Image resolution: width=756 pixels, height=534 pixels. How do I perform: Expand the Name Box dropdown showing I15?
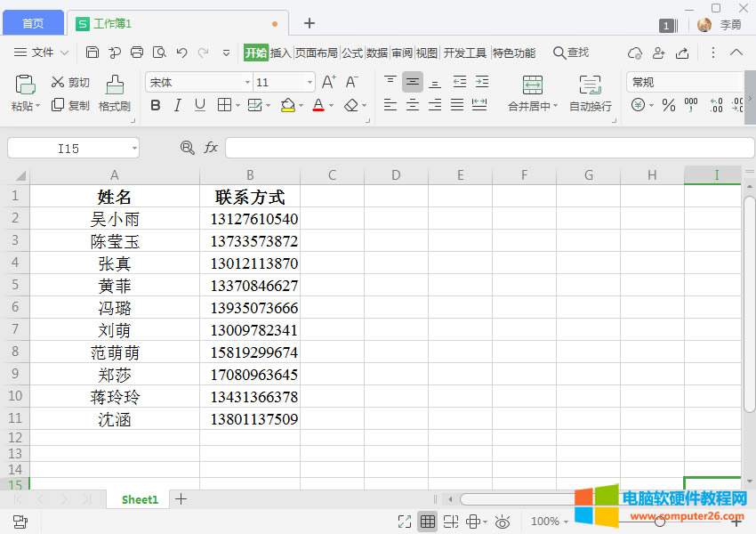click(134, 149)
